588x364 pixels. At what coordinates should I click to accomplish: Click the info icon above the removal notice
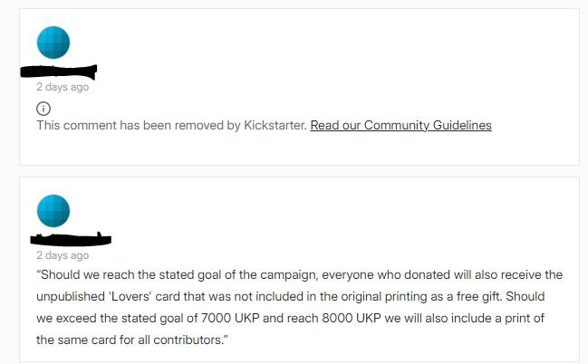coord(43,109)
